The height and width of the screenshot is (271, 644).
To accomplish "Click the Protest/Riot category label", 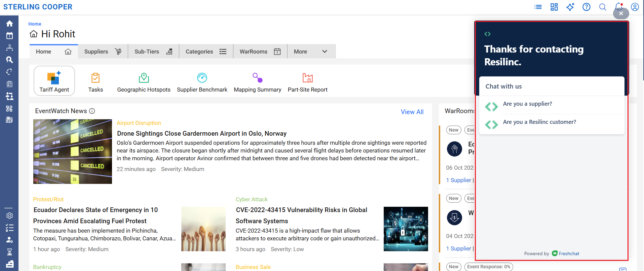I will pos(48,199).
